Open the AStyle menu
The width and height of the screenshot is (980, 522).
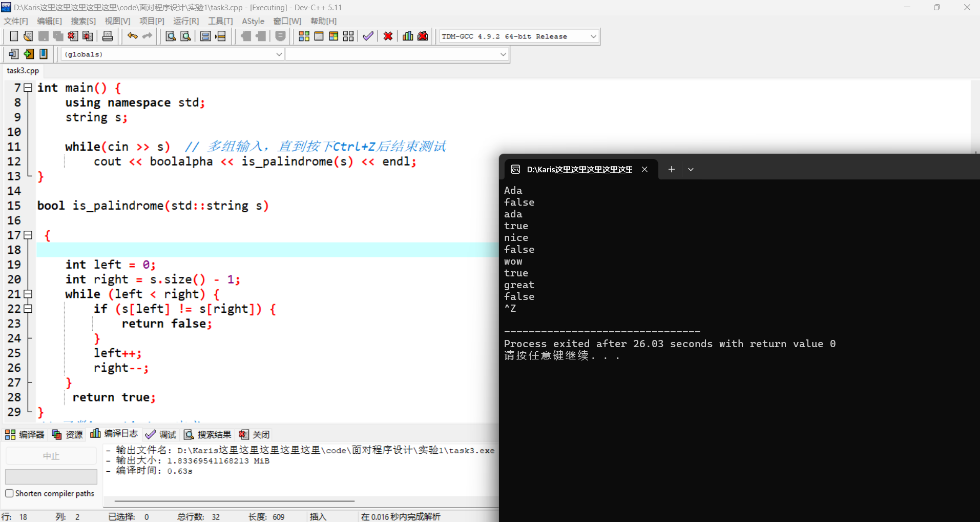[x=253, y=21]
